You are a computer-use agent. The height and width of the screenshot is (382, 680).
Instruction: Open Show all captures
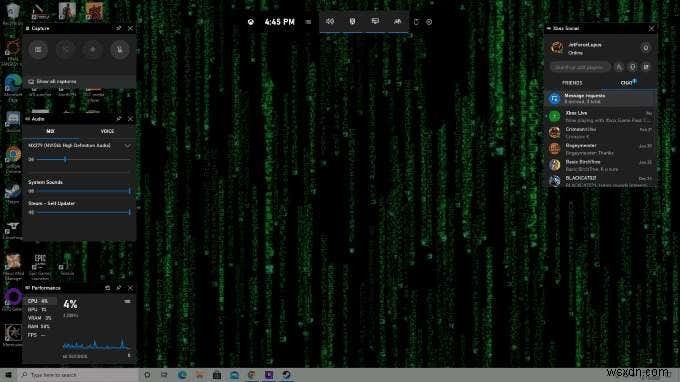tap(79, 82)
